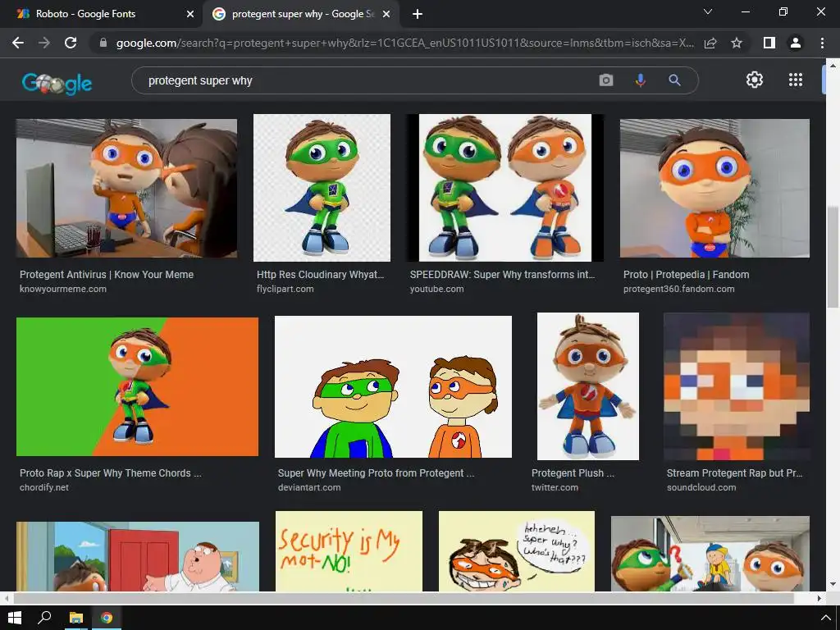Search by image with camera icon
The height and width of the screenshot is (630, 840).
tap(606, 80)
